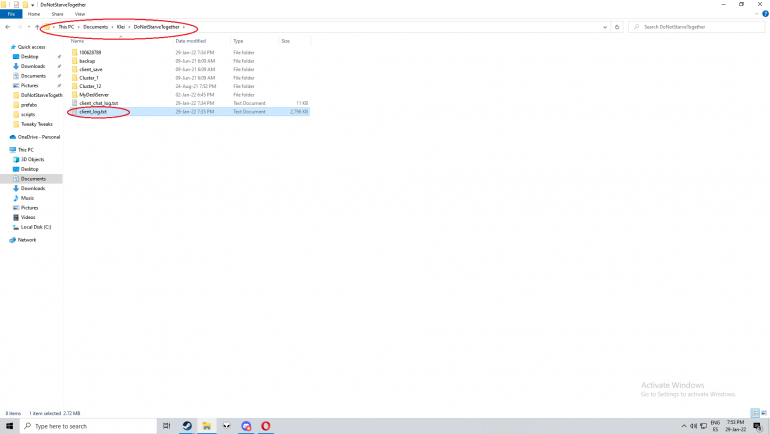
Task: Open Opera browser from the taskbar
Action: (x=266, y=426)
